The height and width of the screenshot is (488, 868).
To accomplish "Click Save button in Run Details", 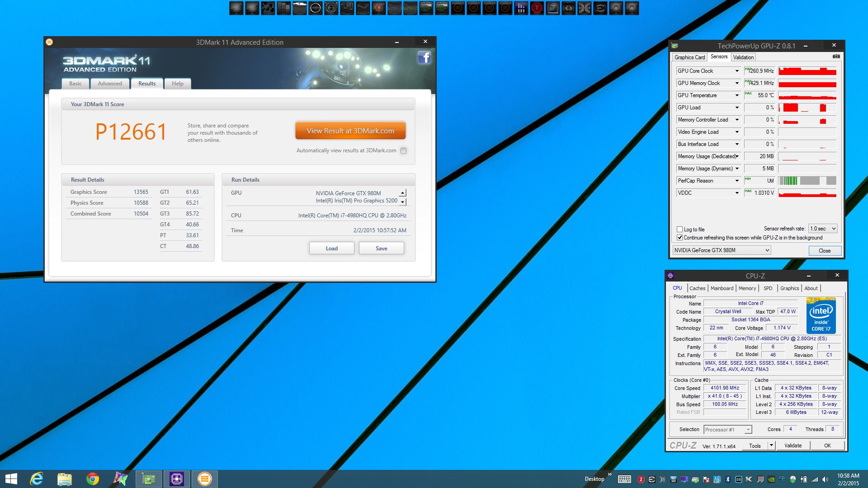I will click(x=381, y=249).
